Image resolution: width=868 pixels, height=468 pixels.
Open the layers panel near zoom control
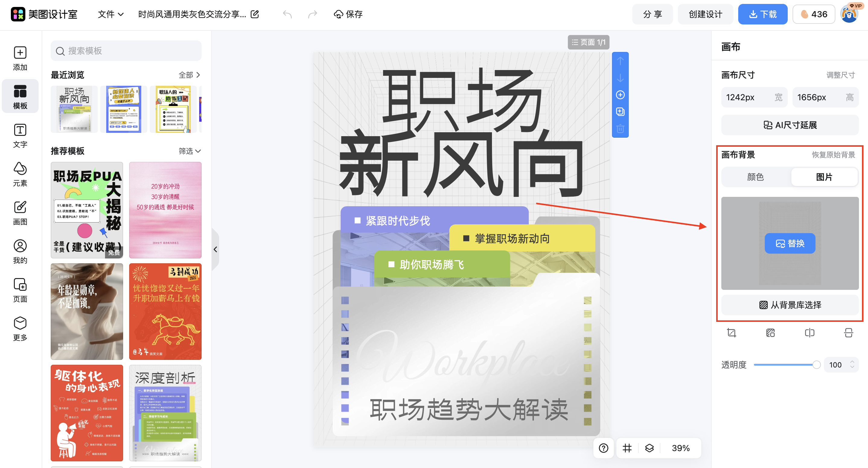click(649, 448)
